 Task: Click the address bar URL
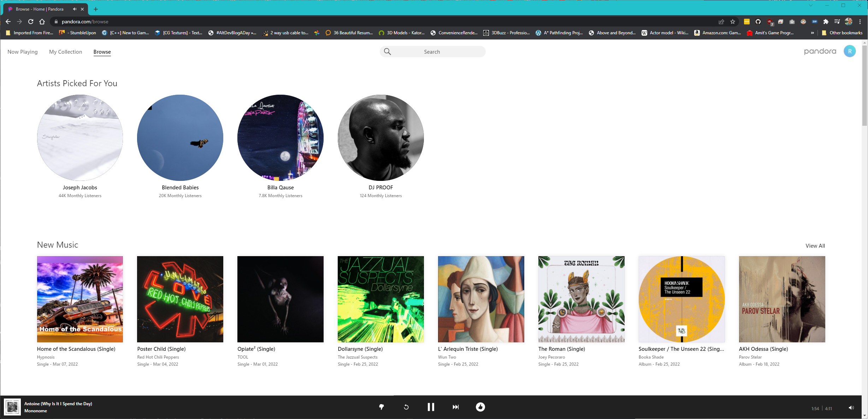click(85, 22)
